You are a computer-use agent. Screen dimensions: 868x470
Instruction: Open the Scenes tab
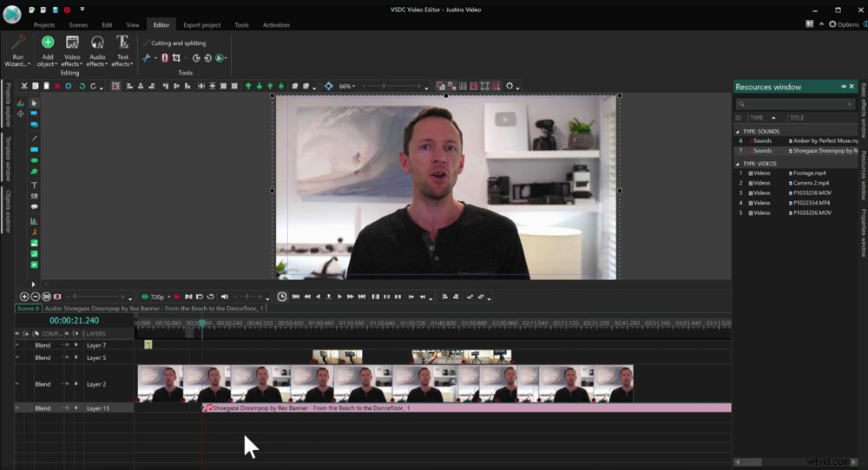(78, 25)
